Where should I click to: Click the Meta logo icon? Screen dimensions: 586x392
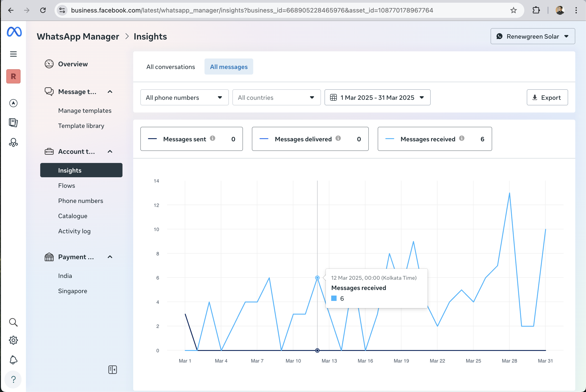(x=14, y=32)
